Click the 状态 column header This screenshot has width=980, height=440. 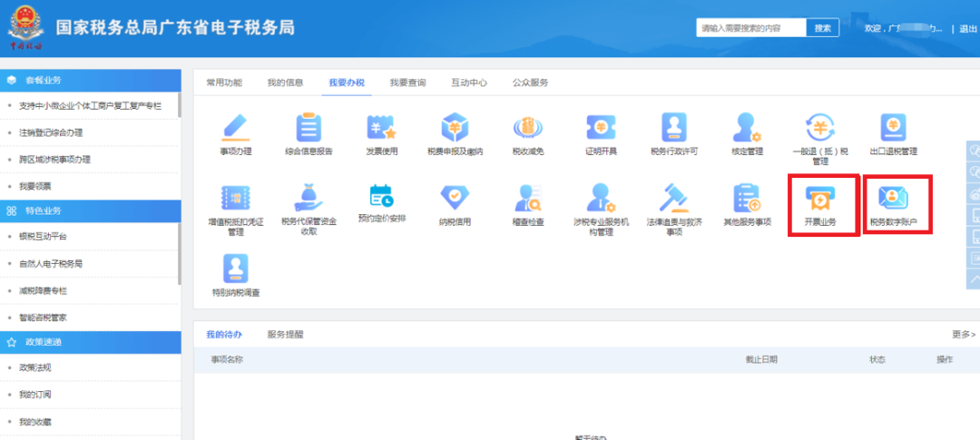877,360
